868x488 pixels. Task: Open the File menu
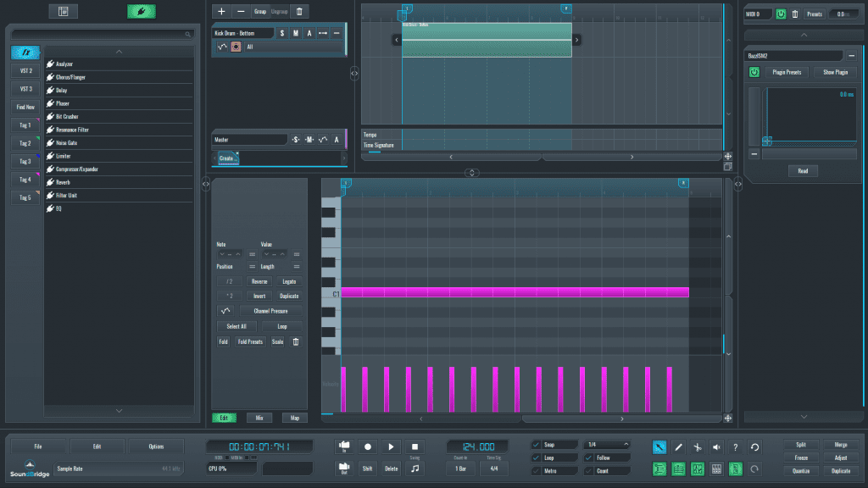(38, 446)
